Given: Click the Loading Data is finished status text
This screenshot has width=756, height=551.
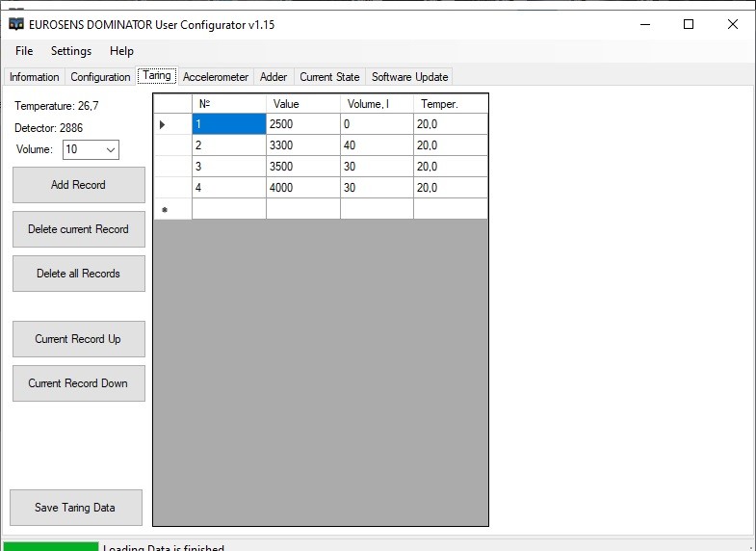Looking at the screenshot, I should [164, 547].
